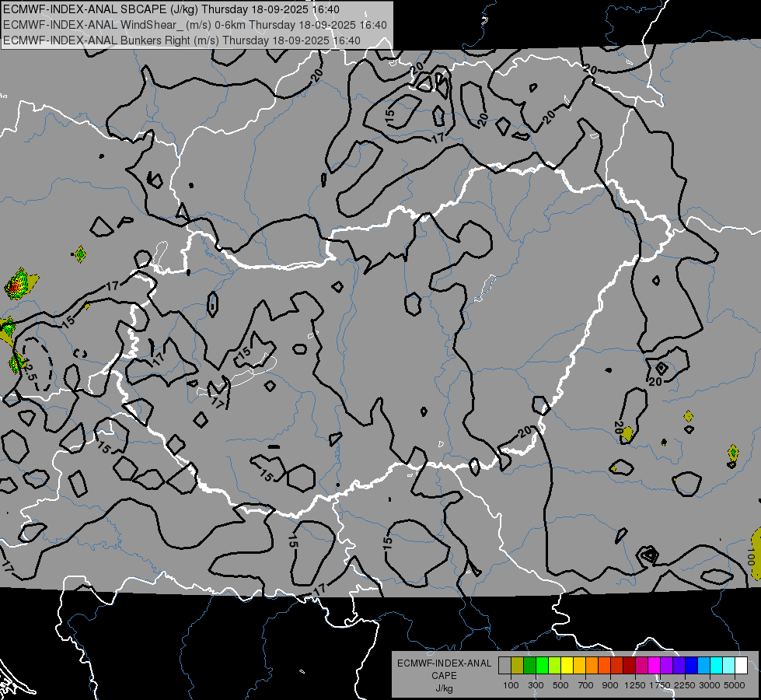Select the white last legend color box

741,666
